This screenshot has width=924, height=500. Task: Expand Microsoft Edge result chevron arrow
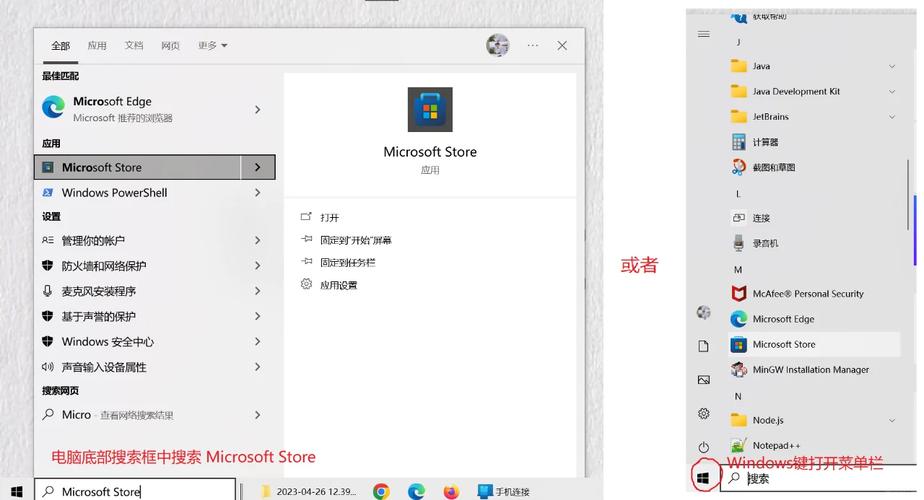tap(258, 110)
